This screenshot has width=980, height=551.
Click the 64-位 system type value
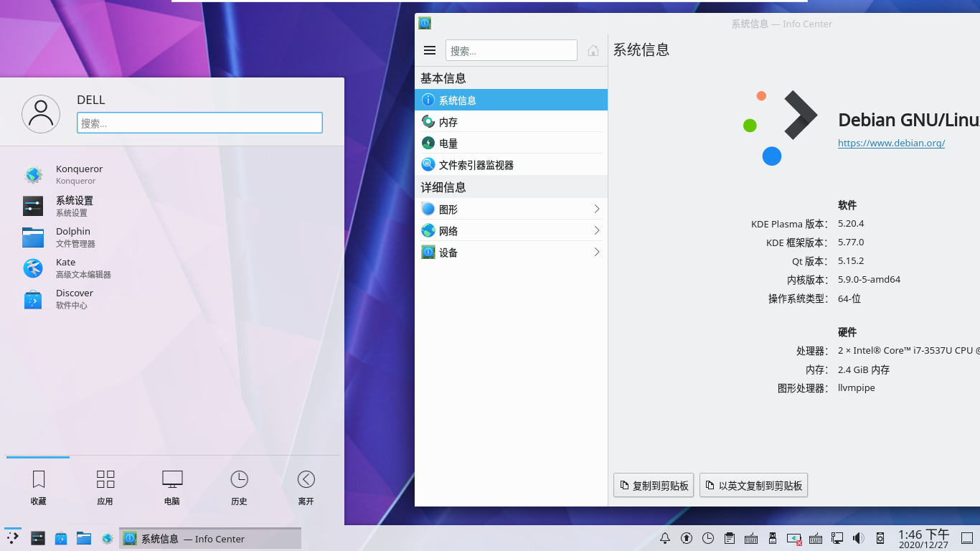point(849,298)
